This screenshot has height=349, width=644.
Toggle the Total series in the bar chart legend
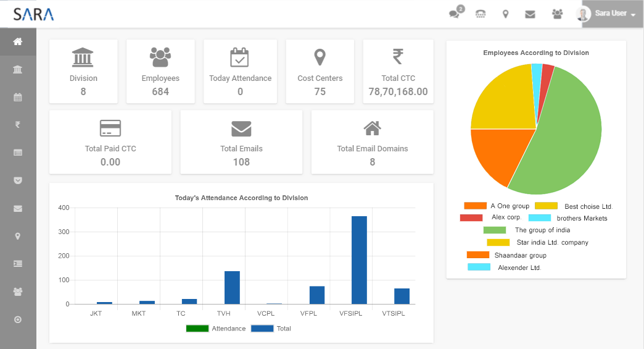click(263, 329)
